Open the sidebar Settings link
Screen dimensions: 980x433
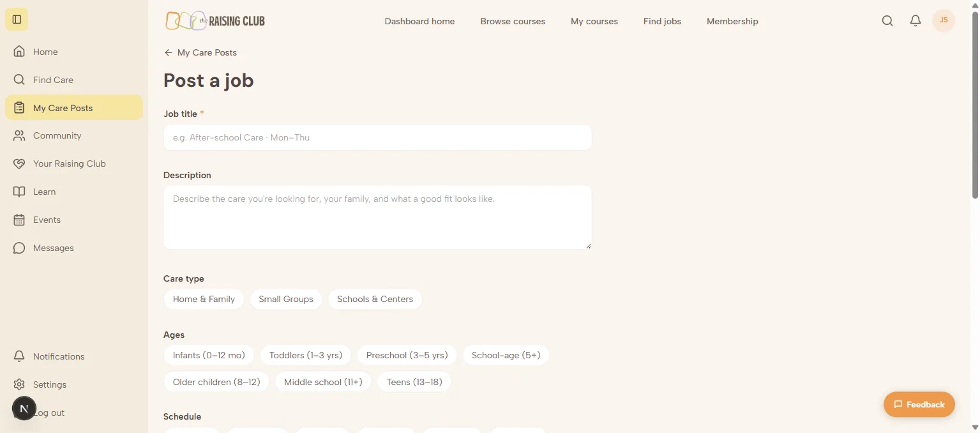pyautogui.click(x=74, y=384)
